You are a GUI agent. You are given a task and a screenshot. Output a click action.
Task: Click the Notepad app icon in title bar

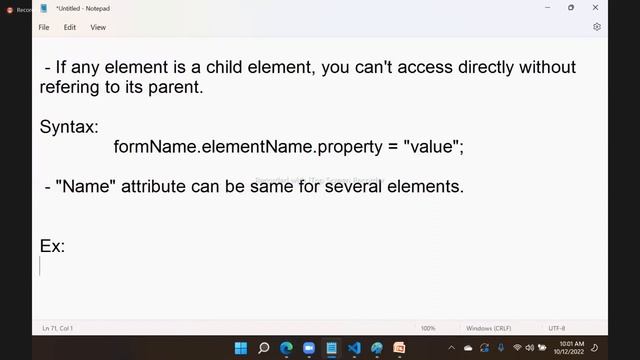tap(44, 8)
